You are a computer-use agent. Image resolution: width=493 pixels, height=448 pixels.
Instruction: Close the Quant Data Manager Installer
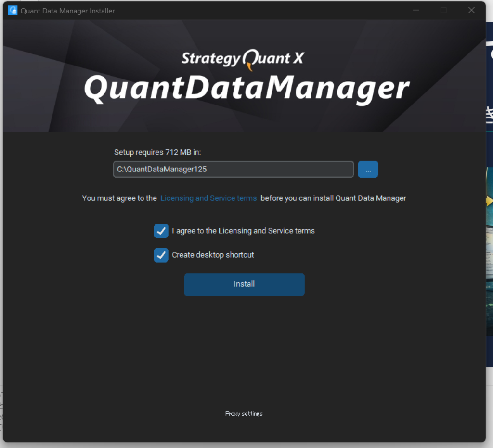471,10
